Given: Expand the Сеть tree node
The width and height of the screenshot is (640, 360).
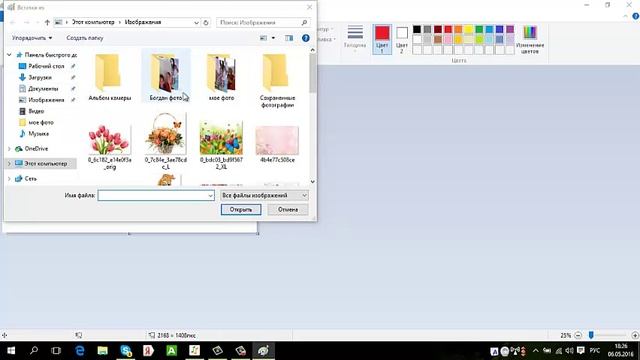Looking at the screenshot, I should (x=9, y=179).
